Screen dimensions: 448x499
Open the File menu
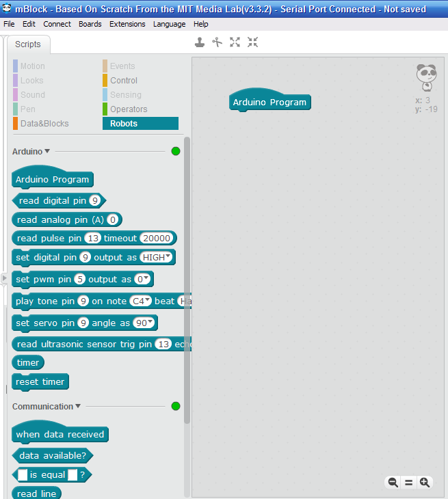pos(9,24)
